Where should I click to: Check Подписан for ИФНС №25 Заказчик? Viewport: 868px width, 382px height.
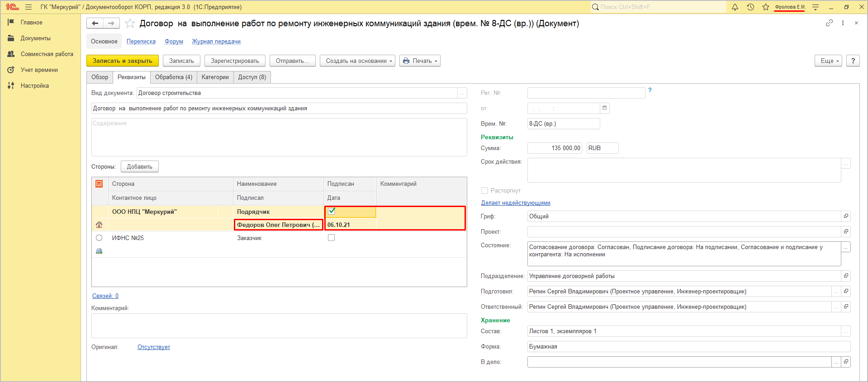(x=332, y=238)
